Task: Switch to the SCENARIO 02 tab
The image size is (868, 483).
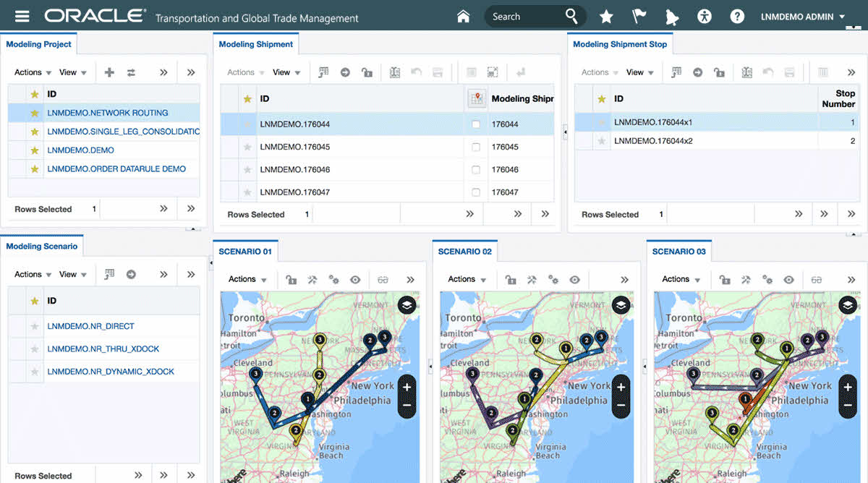Action: [464, 251]
